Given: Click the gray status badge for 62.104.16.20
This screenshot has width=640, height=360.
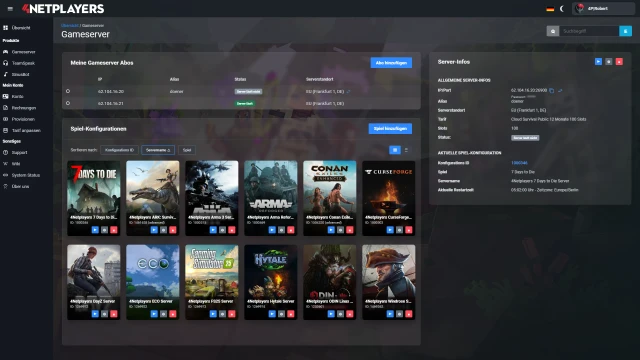Looking at the screenshot, I should point(248,92).
